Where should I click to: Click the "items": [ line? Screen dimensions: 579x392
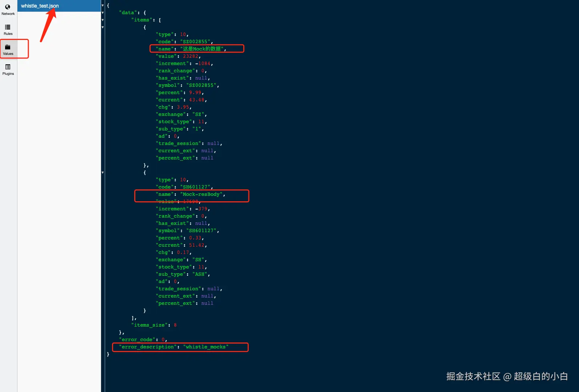[146, 20]
